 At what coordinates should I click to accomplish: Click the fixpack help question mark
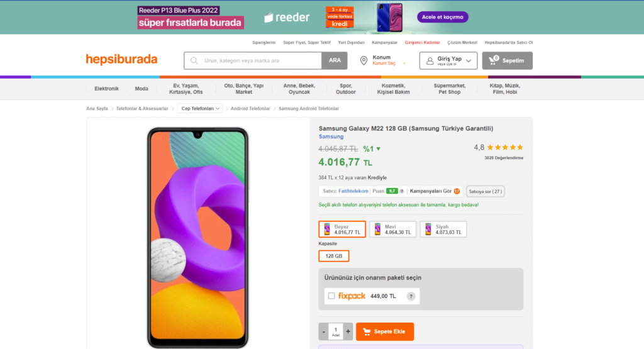[411, 296]
